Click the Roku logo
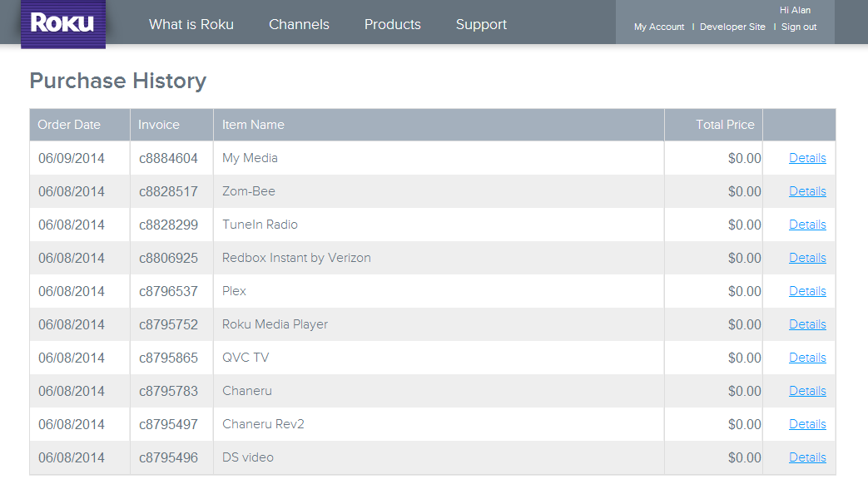Screen dimensions: 868x494 pyautogui.click(x=63, y=24)
